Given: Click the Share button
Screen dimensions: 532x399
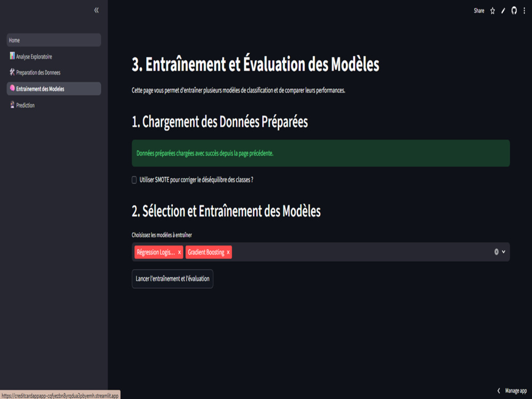Looking at the screenshot, I should 479,11.
